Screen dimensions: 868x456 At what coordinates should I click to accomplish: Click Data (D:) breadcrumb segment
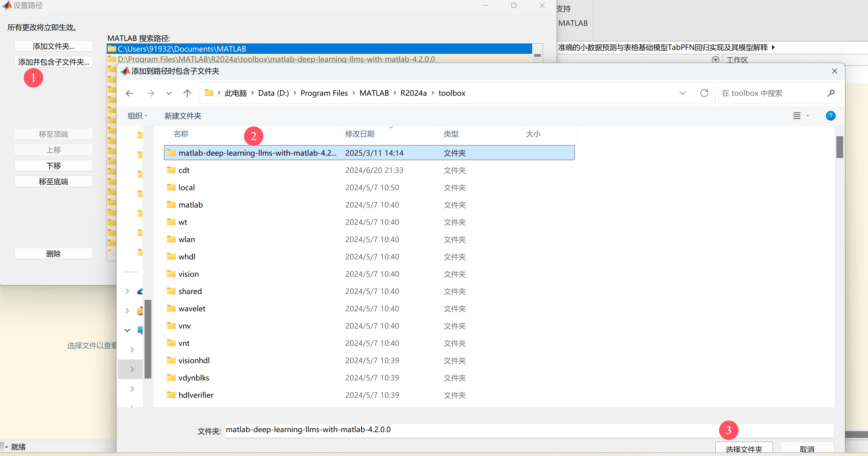click(273, 93)
